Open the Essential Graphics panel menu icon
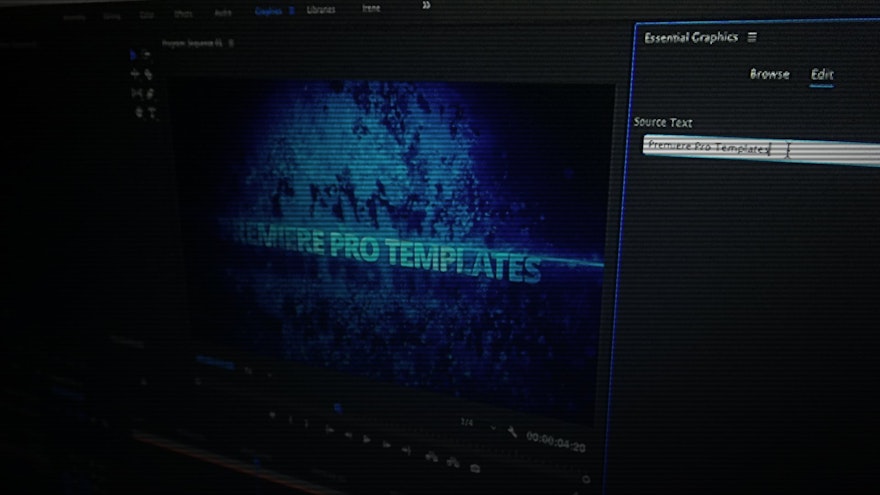This screenshot has width=880, height=495. (753, 37)
